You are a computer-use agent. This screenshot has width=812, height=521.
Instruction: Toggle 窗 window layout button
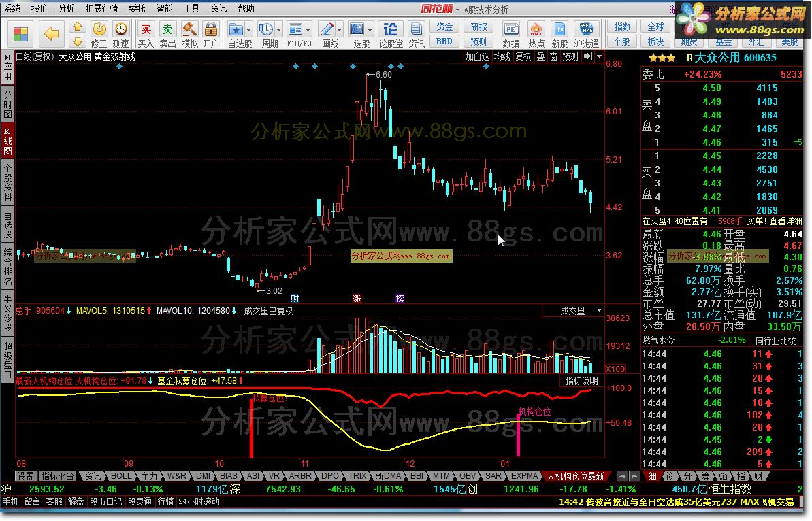pyautogui.click(x=553, y=56)
